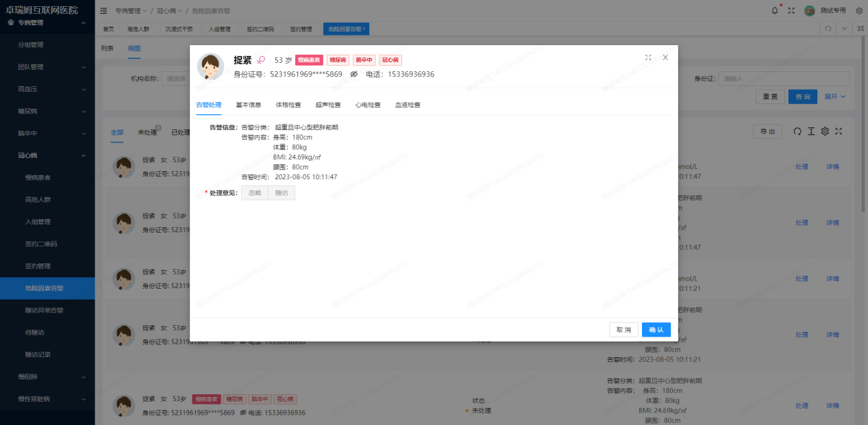Switch to 列表 view tab
868x425 pixels.
(107, 48)
